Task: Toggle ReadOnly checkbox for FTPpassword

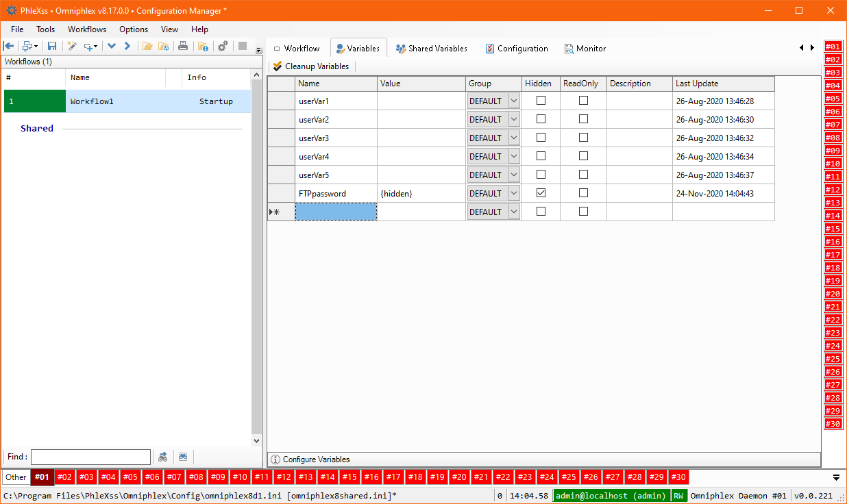Action: (583, 193)
